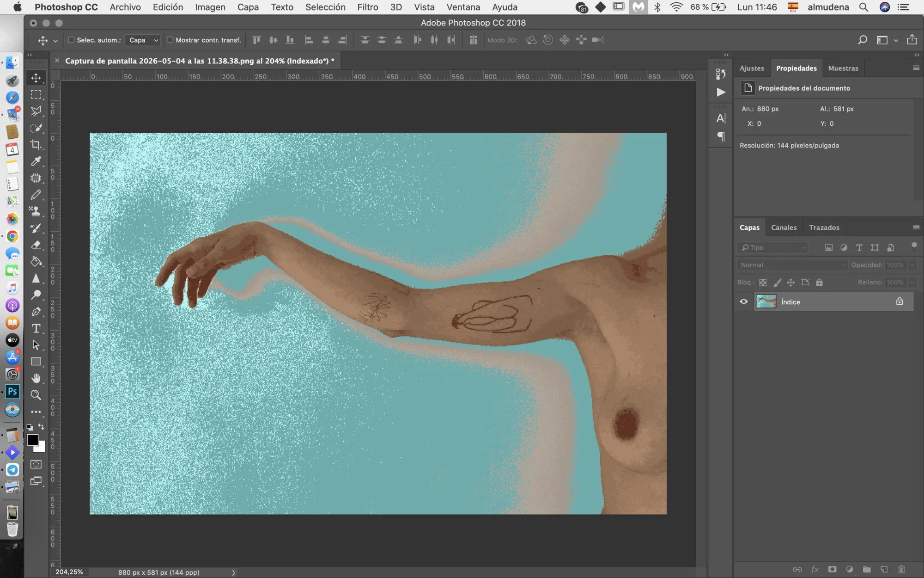This screenshot has height=578, width=924.
Task: Open the Tipo layer filter dropdown
Action: coord(772,247)
